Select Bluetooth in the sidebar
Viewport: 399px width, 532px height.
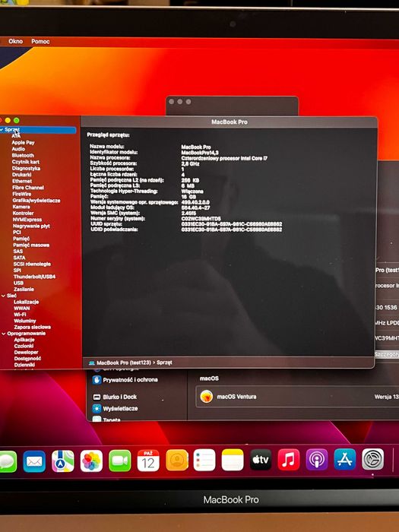pos(23,155)
